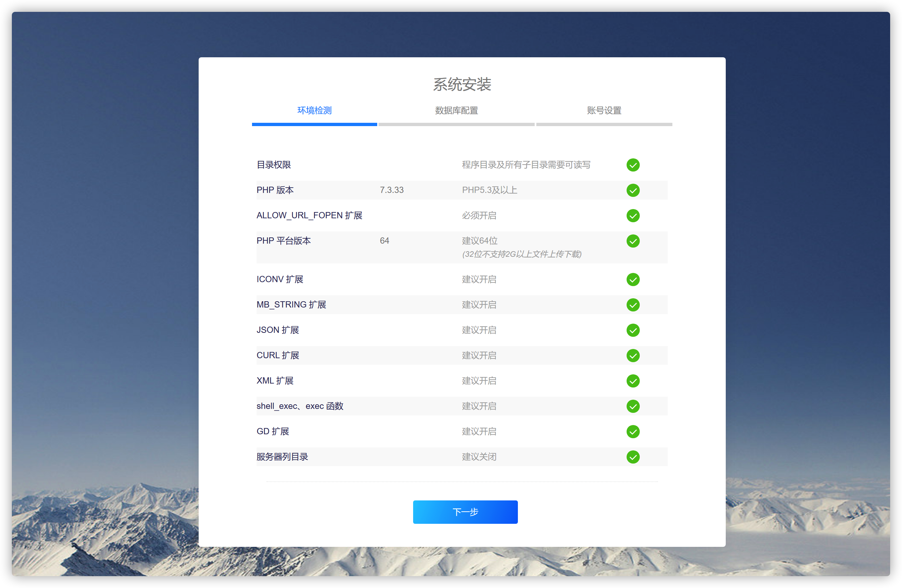Click green check for JSON 扩展
This screenshot has height=588, width=902.
click(633, 330)
